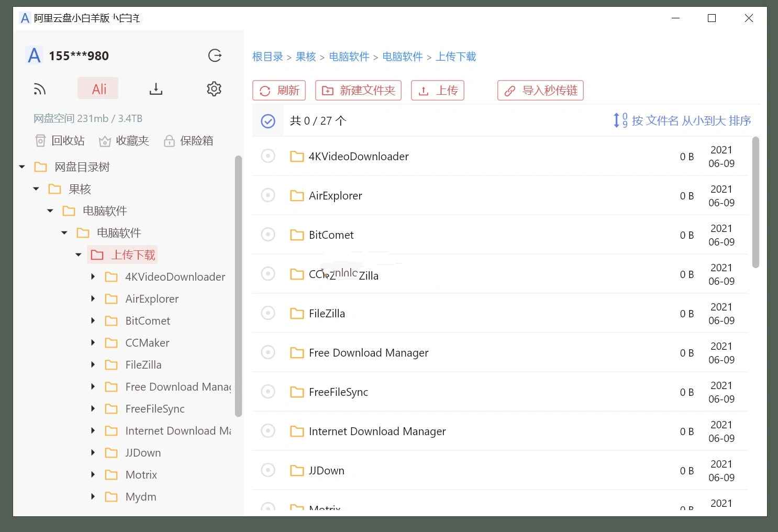The image size is (778, 532).
Task: Open the 收藏夹 favorites
Action: [124, 140]
